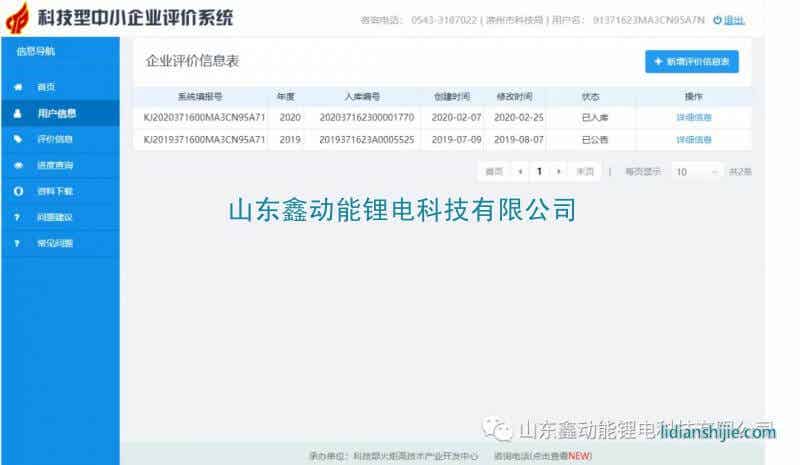Open the 进度查询 menu item
The width and height of the screenshot is (800, 465).
(55, 165)
